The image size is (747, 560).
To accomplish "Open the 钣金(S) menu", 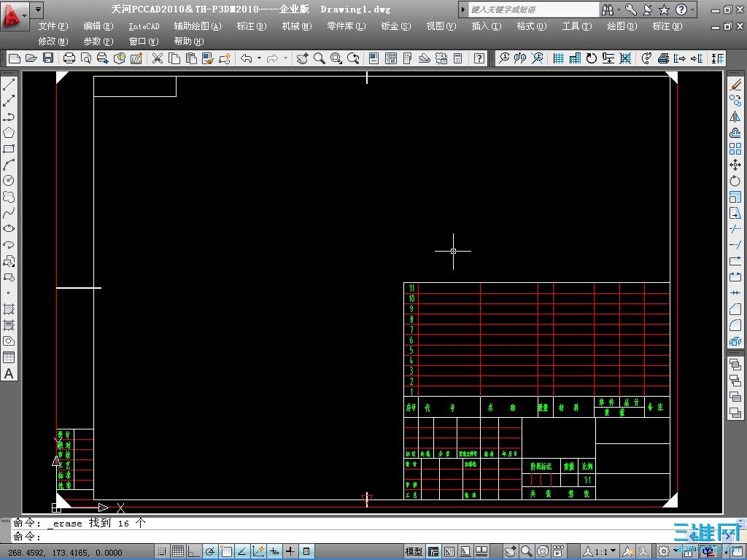I will [396, 26].
